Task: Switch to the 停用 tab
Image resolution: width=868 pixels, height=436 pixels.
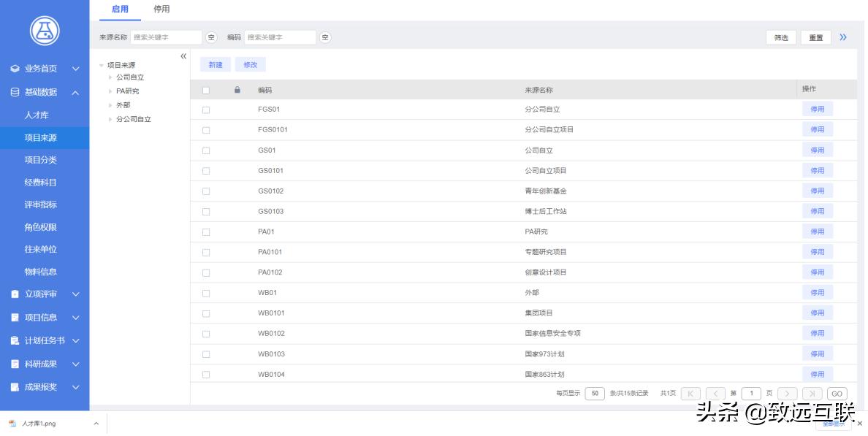Action: [x=162, y=9]
